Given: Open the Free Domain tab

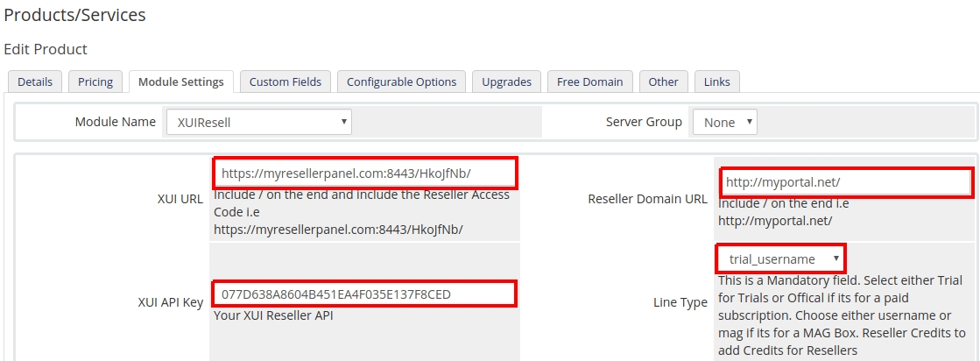Looking at the screenshot, I should 589,81.
